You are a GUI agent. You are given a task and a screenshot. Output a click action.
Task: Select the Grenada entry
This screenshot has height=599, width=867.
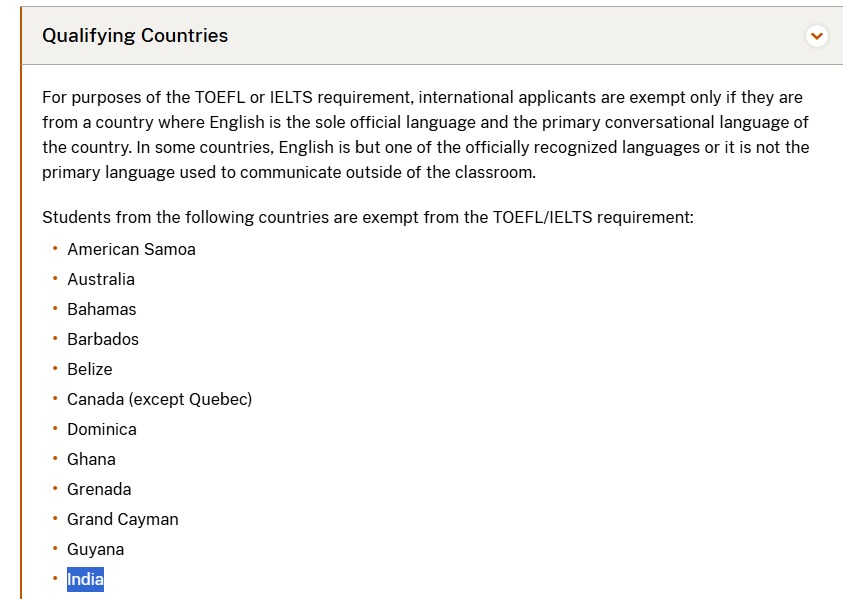99,489
